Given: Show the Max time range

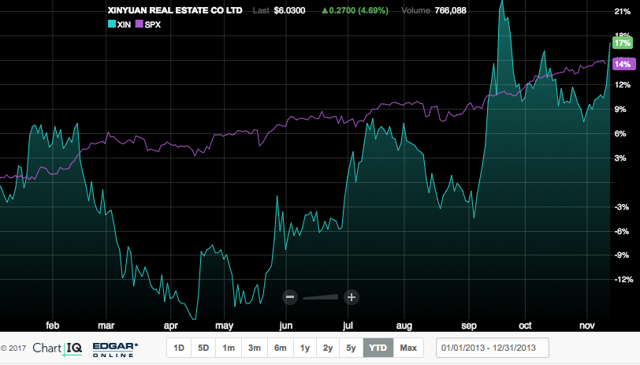Looking at the screenshot, I should coord(408,348).
